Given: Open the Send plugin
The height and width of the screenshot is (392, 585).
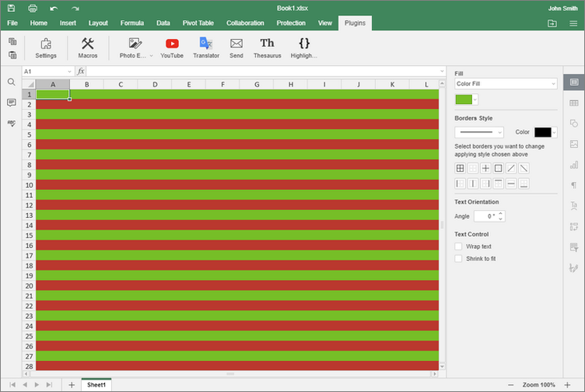Looking at the screenshot, I should pos(236,49).
